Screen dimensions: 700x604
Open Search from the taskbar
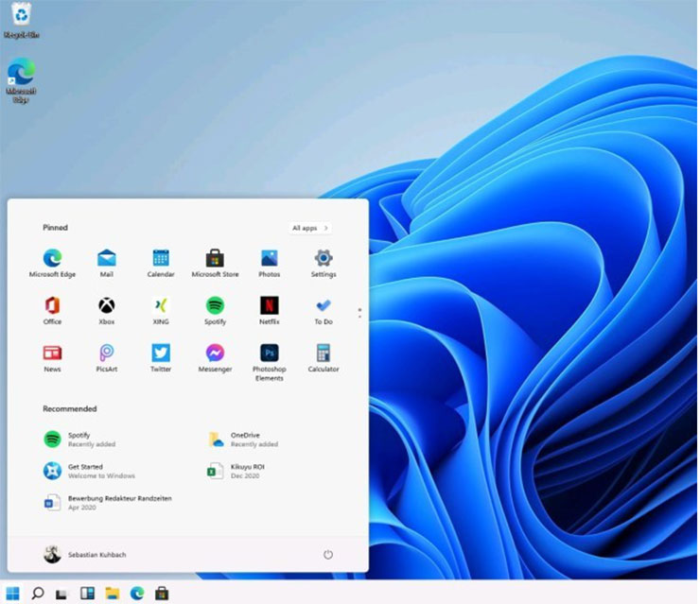pyautogui.click(x=38, y=594)
